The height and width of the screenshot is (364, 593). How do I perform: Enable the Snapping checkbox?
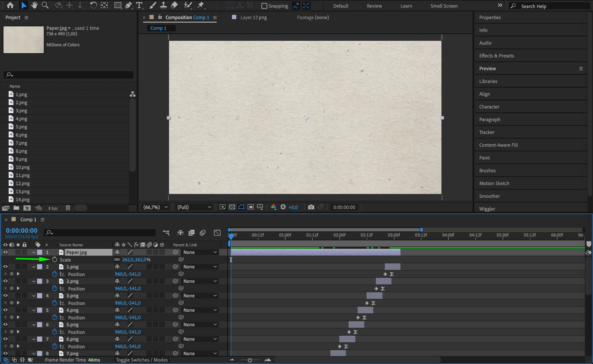tap(264, 6)
